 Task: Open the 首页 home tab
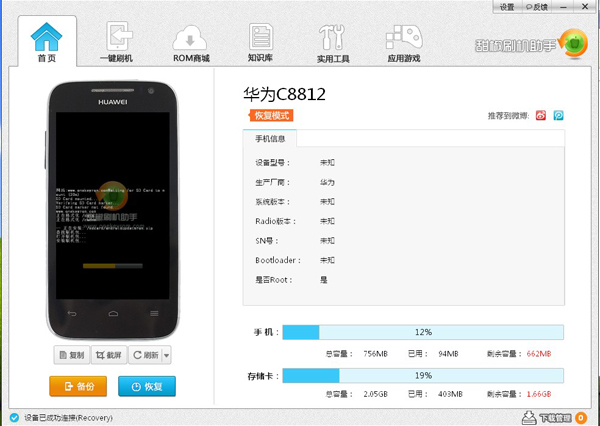(47, 42)
